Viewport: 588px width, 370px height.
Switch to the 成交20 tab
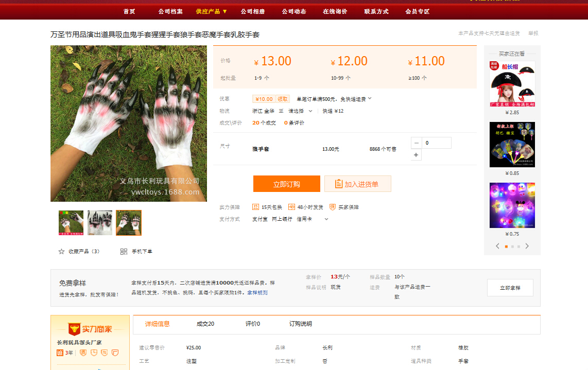coord(205,324)
